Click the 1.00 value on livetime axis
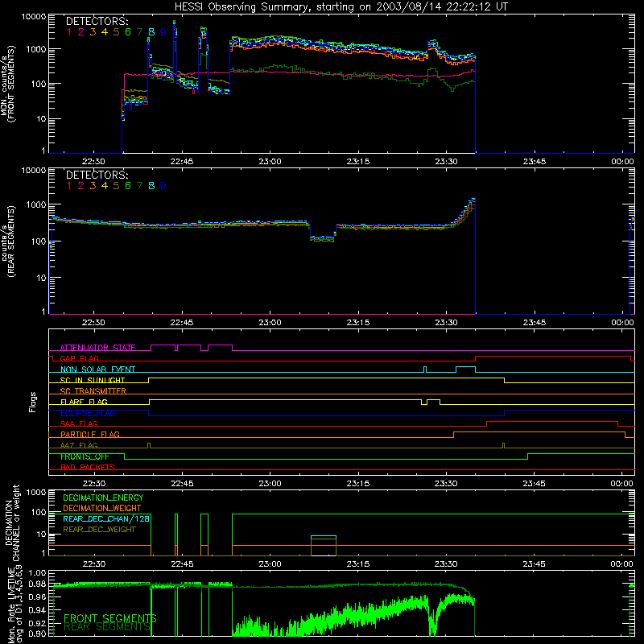 tap(37, 572)
